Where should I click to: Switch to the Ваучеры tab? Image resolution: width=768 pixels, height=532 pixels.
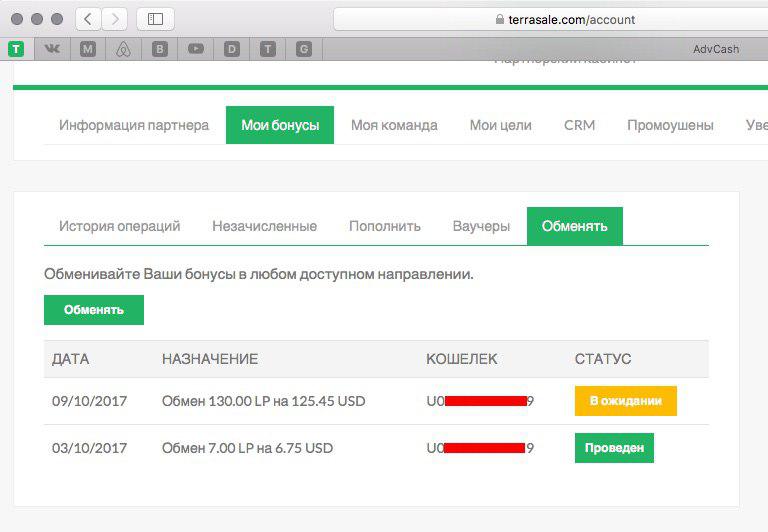tap(481, 226)
